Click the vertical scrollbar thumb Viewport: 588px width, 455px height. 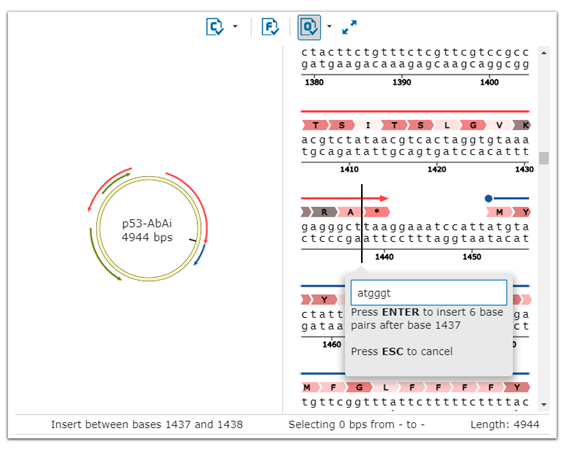tap(544, 158)
